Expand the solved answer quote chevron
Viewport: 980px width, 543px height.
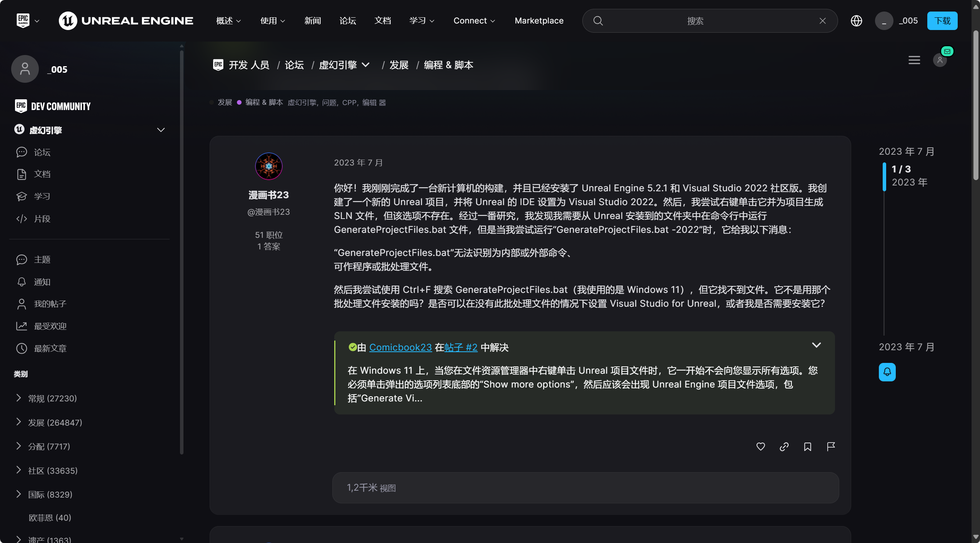(816, 345)
